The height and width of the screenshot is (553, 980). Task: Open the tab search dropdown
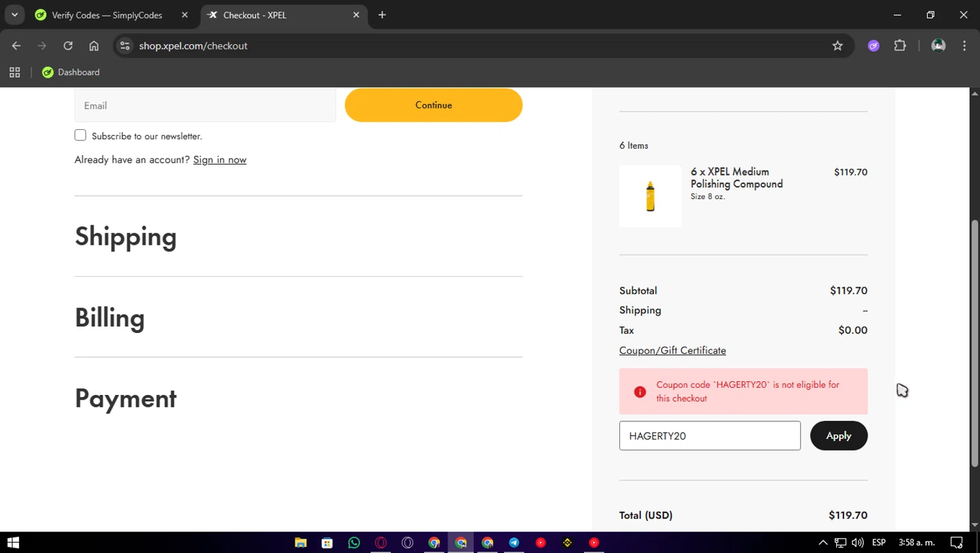pos(14,15)
